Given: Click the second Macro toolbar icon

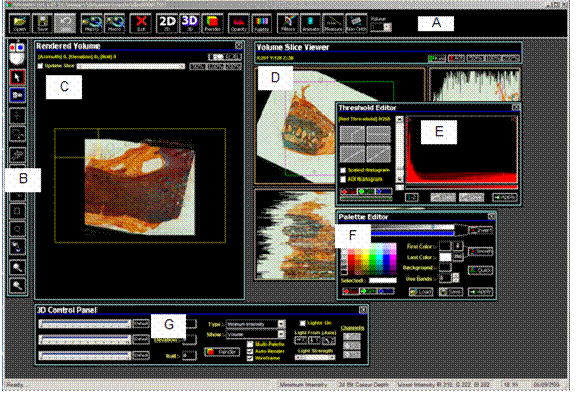Looking at the screenshot, I should pos(114,23).
